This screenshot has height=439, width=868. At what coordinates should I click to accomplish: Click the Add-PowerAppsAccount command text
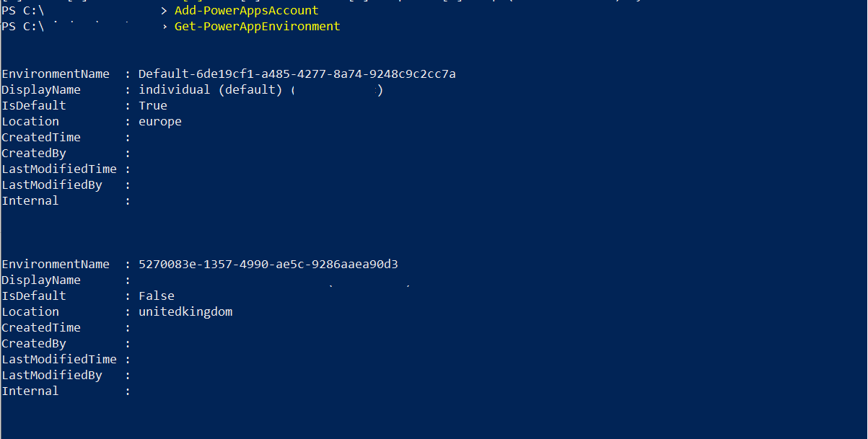246,11
